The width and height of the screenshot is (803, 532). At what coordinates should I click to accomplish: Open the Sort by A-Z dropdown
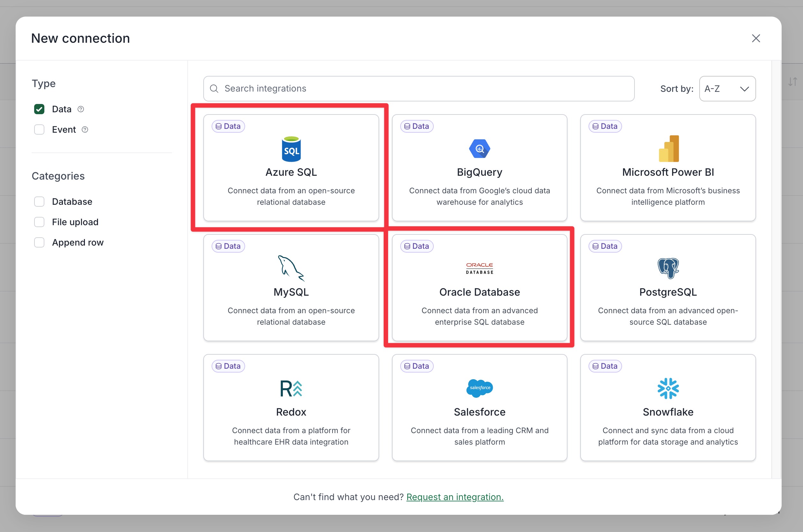point(727,89)
